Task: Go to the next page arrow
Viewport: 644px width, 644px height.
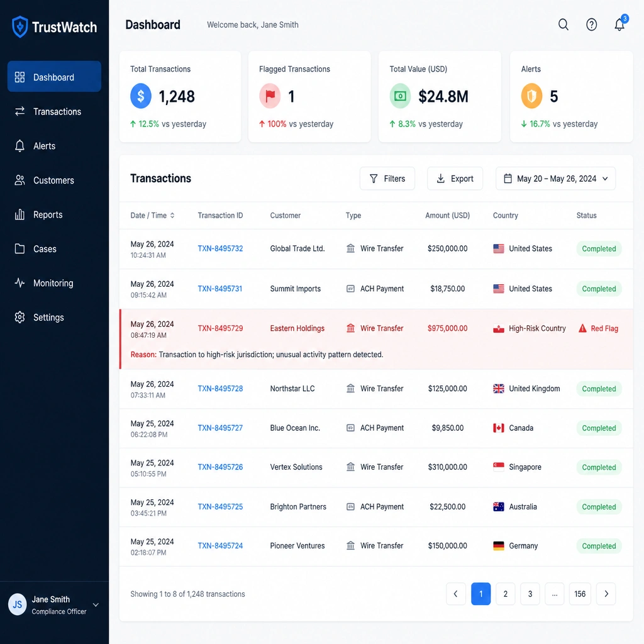Action: click(606, 594)
